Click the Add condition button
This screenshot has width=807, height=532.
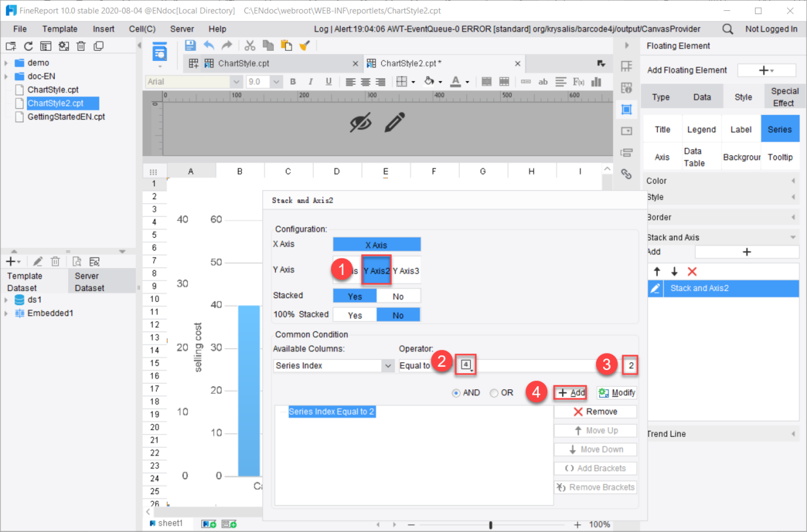coord(569,392)
